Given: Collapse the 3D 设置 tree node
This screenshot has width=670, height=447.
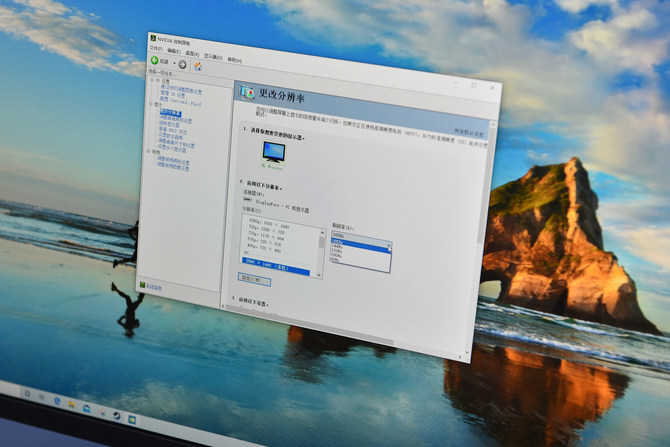Looking at the screenshot, I should [x=152, y=80].
